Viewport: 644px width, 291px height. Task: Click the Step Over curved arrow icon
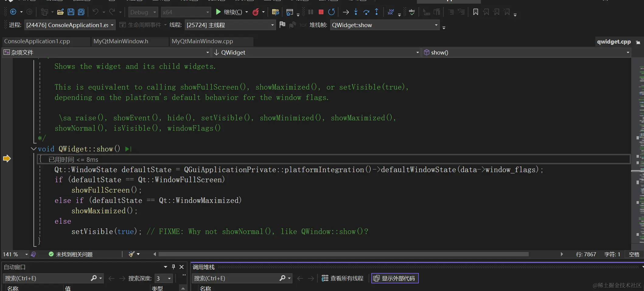coord(366,12)
